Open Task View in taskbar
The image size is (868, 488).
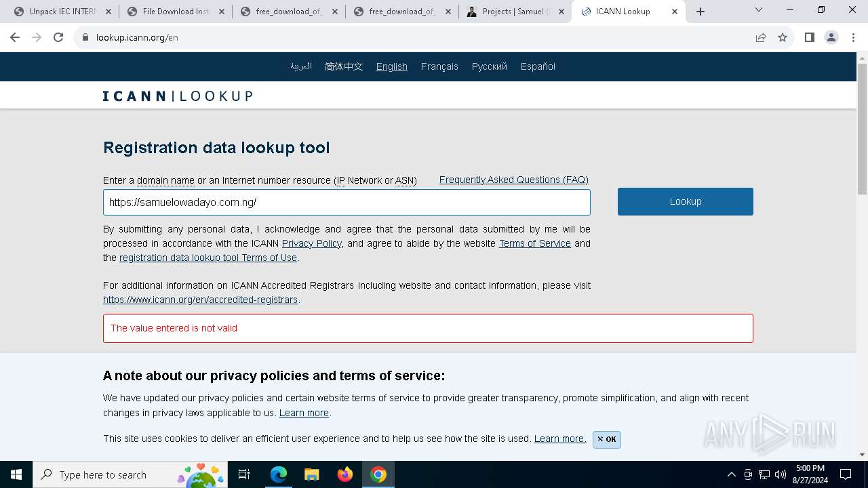pyautogui.click(x=244, y=474)
